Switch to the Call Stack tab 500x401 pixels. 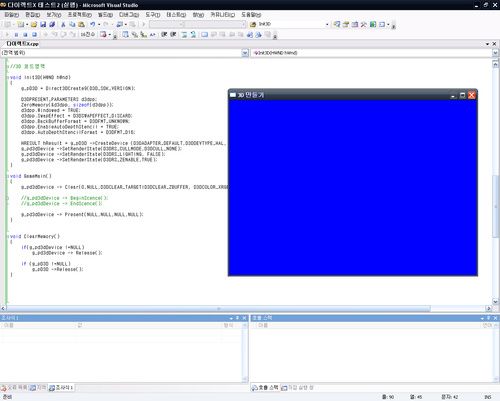pos(265,388)
